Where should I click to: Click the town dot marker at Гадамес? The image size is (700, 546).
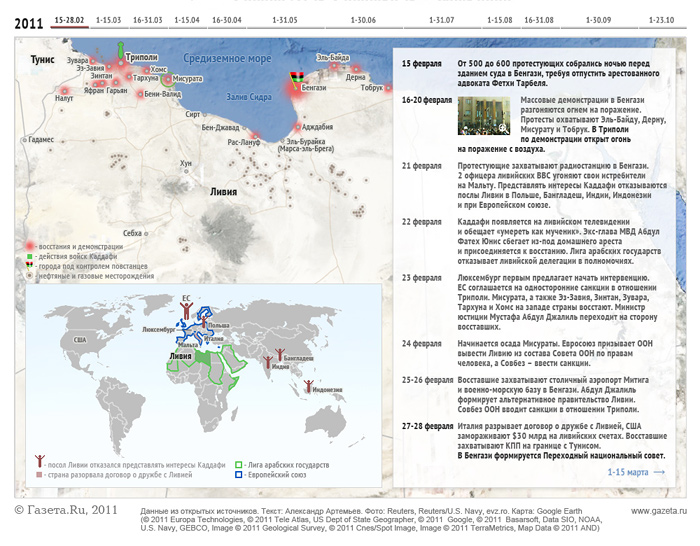tap(25, 140)
